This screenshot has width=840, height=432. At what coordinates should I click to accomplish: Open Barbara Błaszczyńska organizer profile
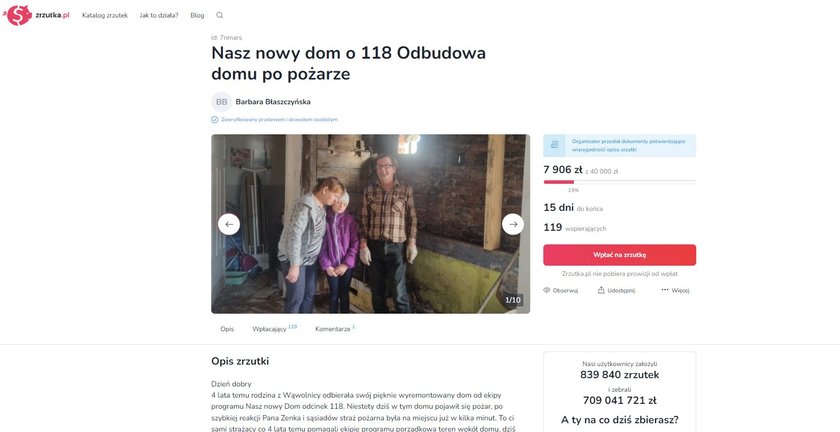pyautogui.click(x=273, y=102)
